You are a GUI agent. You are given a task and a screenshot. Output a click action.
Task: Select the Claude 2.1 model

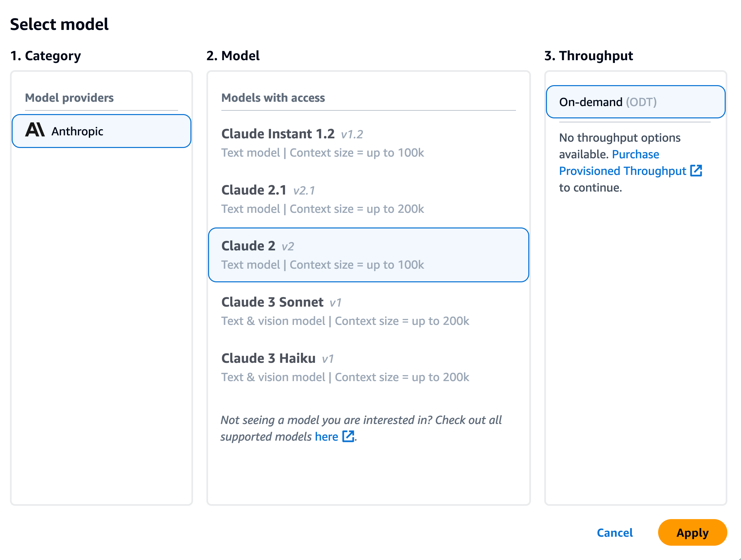click(369, 199)
